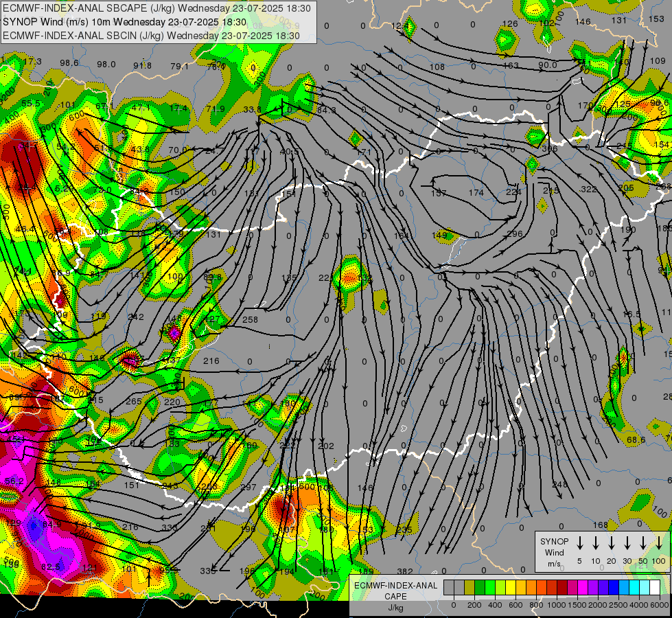Click the SYNOP Wind 10m title line
This screenshot has height=618, width=672.
click(125, 22)
